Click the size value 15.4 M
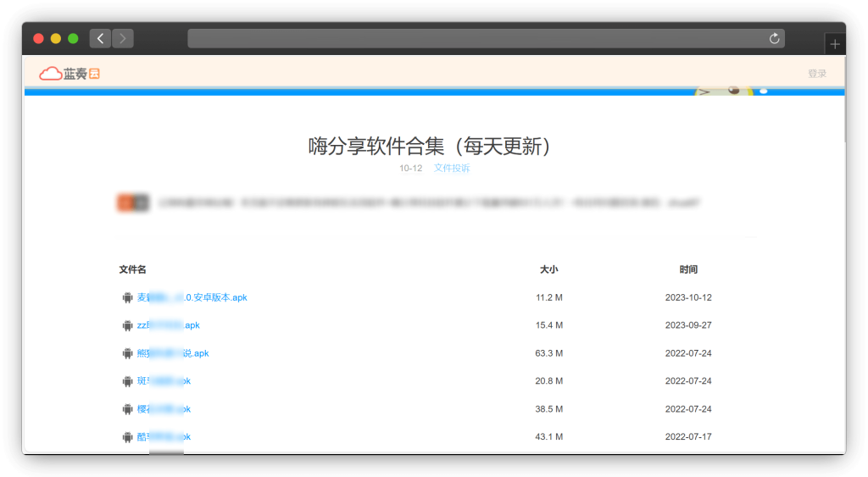 [x=548, y=324]
